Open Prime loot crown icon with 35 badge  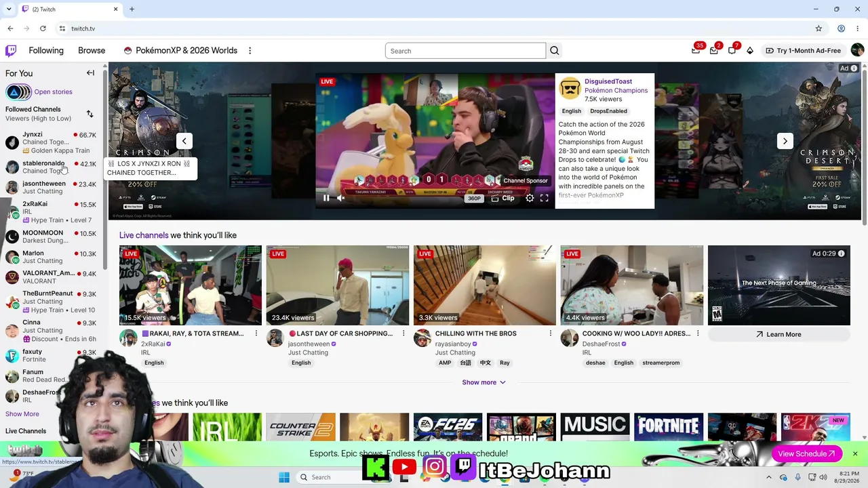click(x=696, y=51)
